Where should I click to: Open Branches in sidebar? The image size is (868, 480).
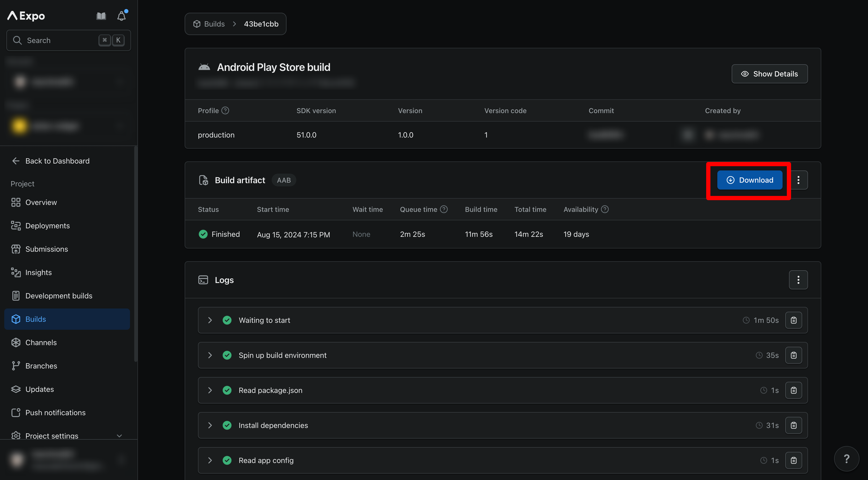(x=67, y=366)
